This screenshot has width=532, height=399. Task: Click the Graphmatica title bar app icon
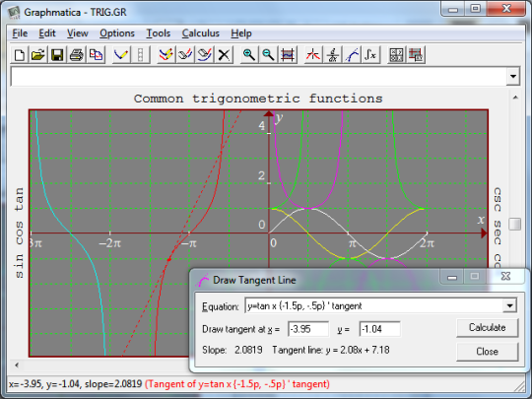pyautogui.click(x=15, y=13)
